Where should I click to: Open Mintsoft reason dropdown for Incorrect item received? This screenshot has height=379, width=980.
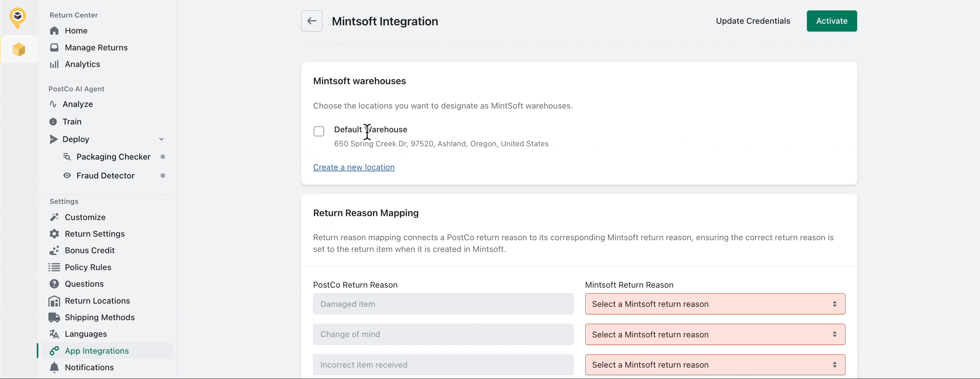pos(715,365)
